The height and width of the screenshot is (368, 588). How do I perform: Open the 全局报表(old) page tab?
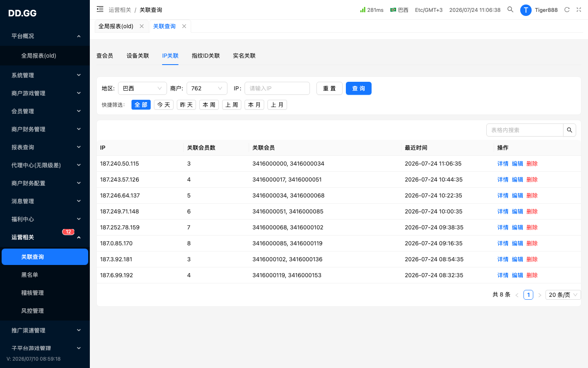[116, 26]
